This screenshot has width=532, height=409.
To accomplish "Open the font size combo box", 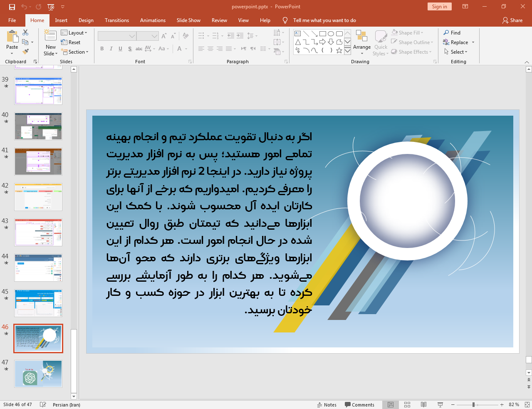I will tap(148, 36).
